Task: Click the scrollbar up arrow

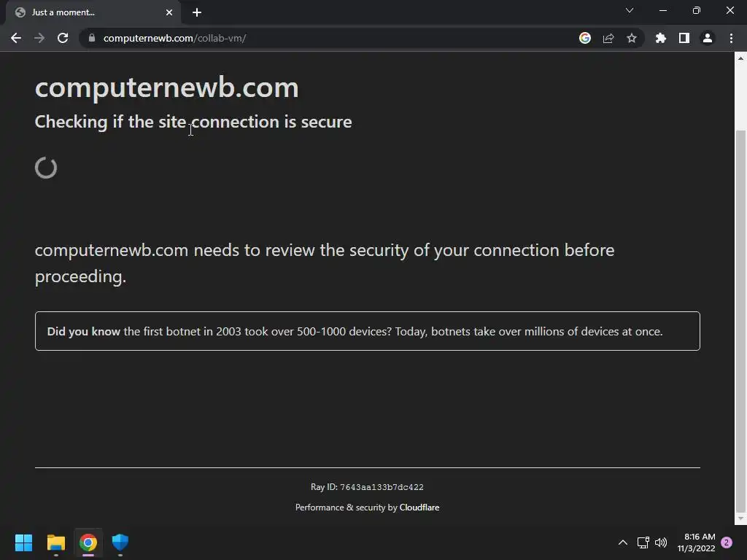Action: coord(740,58)
